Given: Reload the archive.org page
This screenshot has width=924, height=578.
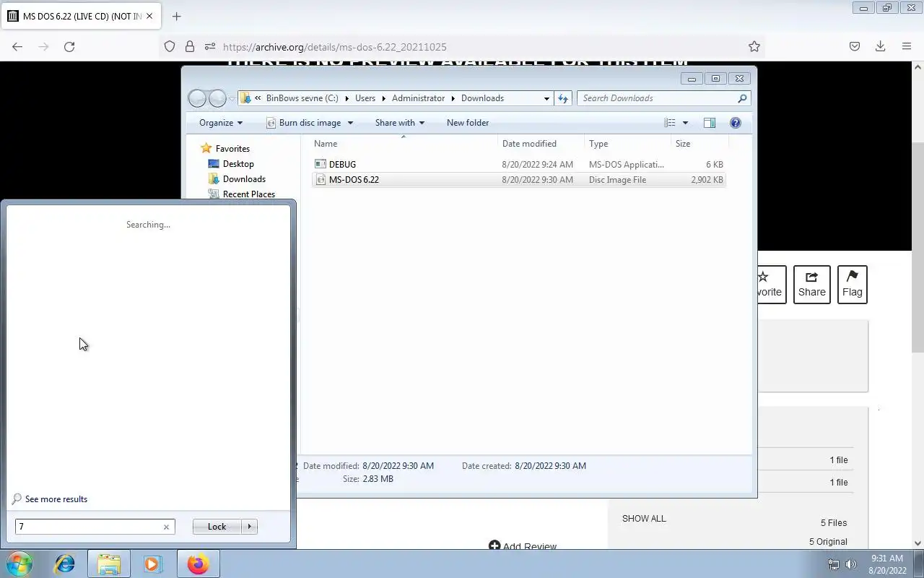Looking at the screenshot, I should [x=69, y=46].
